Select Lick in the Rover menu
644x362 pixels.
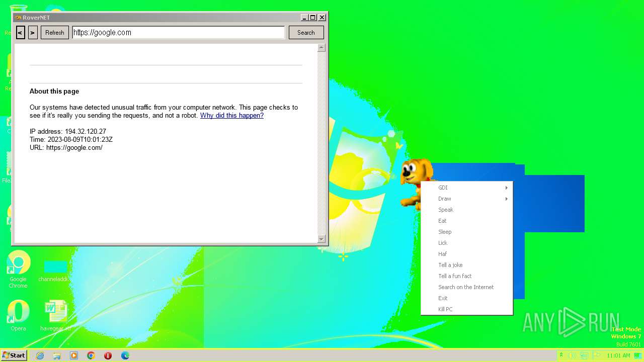tap(467, 243)
